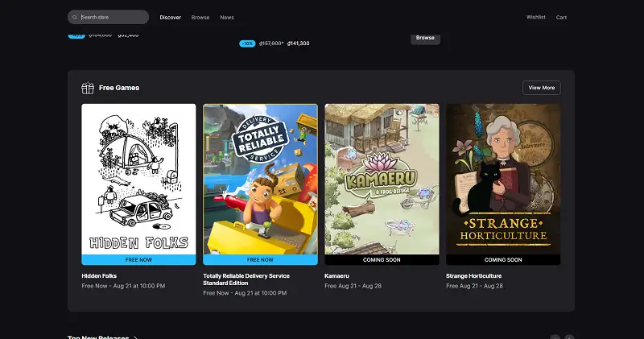Open the Cart link
Viewport: 644px width, 339px height.
(561, 17)
